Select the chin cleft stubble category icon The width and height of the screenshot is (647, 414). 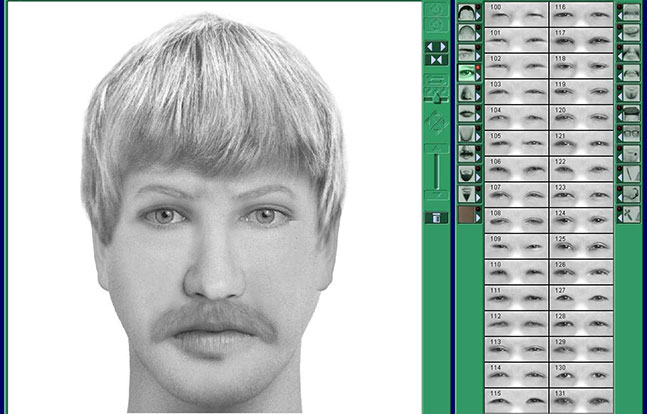pyautogui.click(x=631, y=93)
